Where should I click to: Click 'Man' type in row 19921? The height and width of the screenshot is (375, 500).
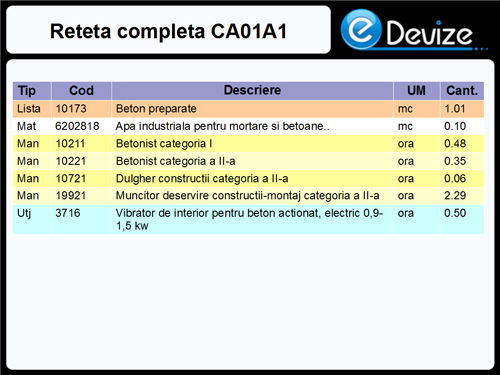pyautogui.click(x=28, y=195)
